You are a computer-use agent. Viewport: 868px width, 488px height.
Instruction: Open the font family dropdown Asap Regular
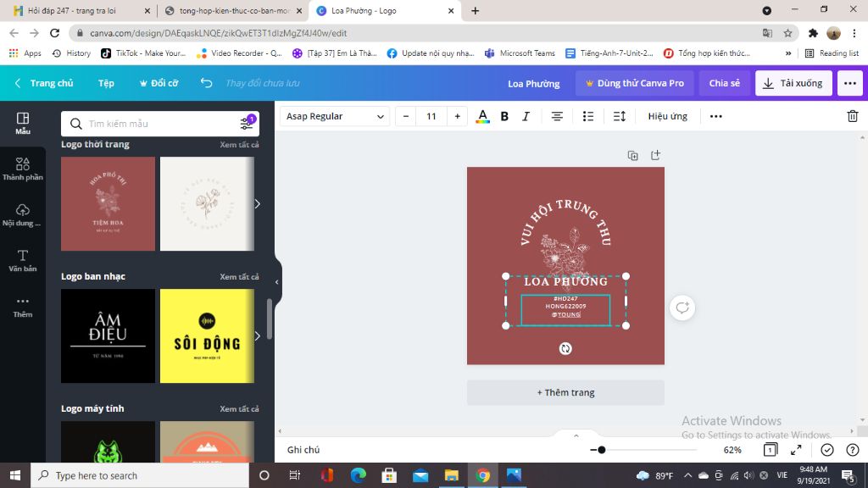pos(335,116)
